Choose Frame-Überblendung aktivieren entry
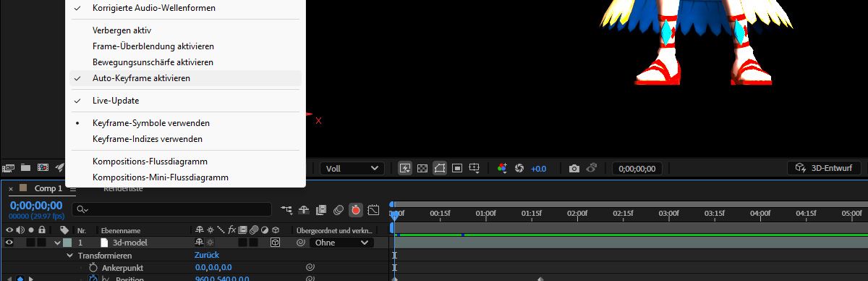 coord(185,46)
